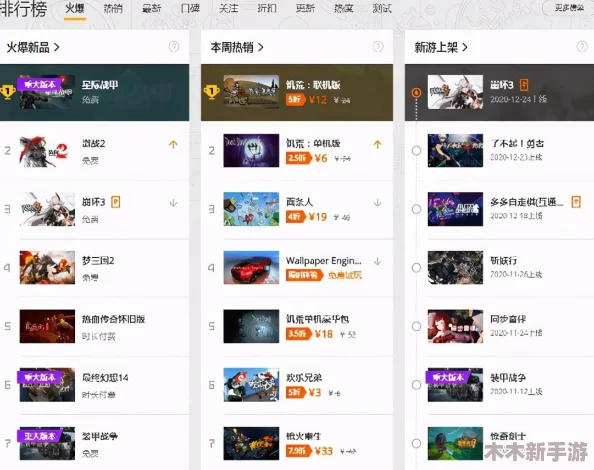This screenshot has width=594, height=470.
Task: Click the gold trophy icon beside 星际战甲
Action: (x=8, y=92)
